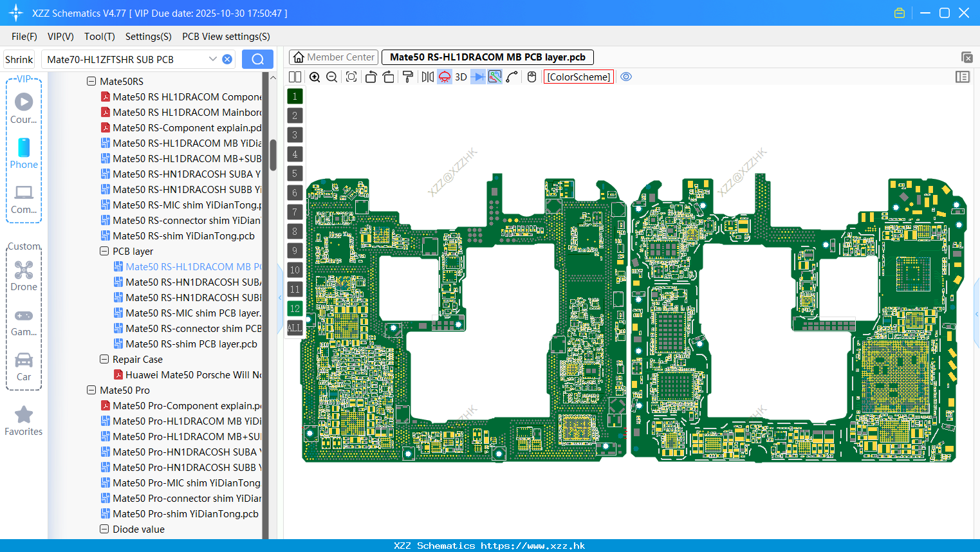The height and width of the screenshot is (552, 980).
Task: Open Mate50 Pro-shim YiDianTong.pcb
Action: (180, 513)
